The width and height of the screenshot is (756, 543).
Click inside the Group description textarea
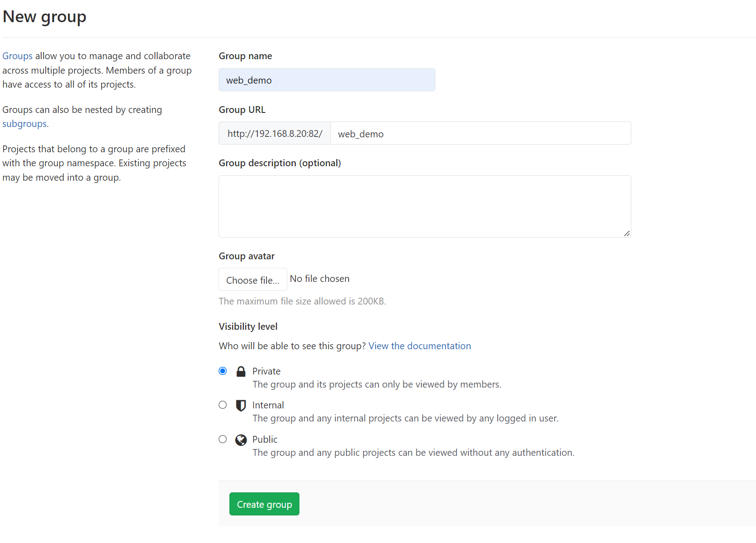coord(425,206)
